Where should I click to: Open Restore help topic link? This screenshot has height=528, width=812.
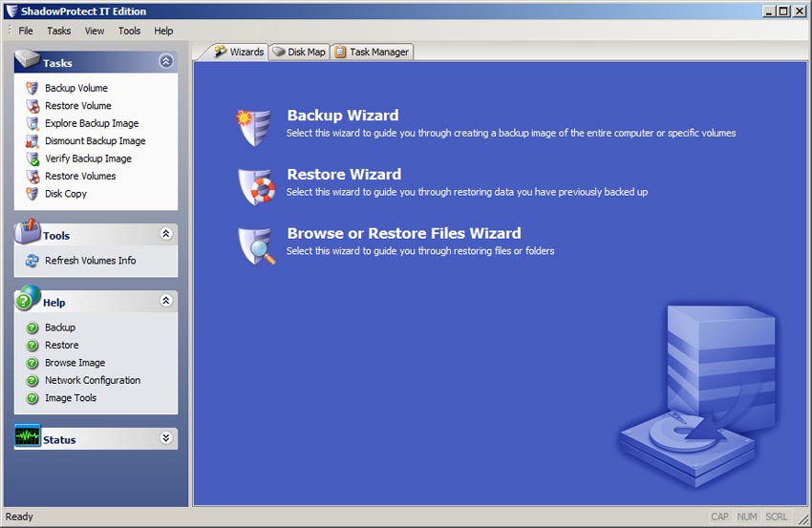pyautogui.click(x=62, y=346)
